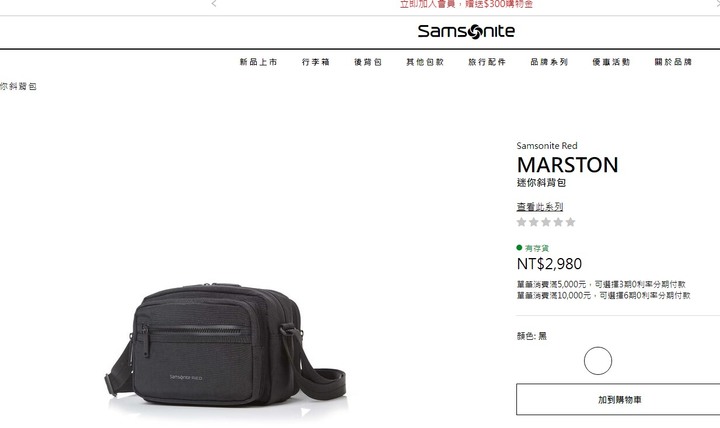This screenshot has width=720, height=428.
Task: Go to next promo banner arrow
Action: click(715, 4)
